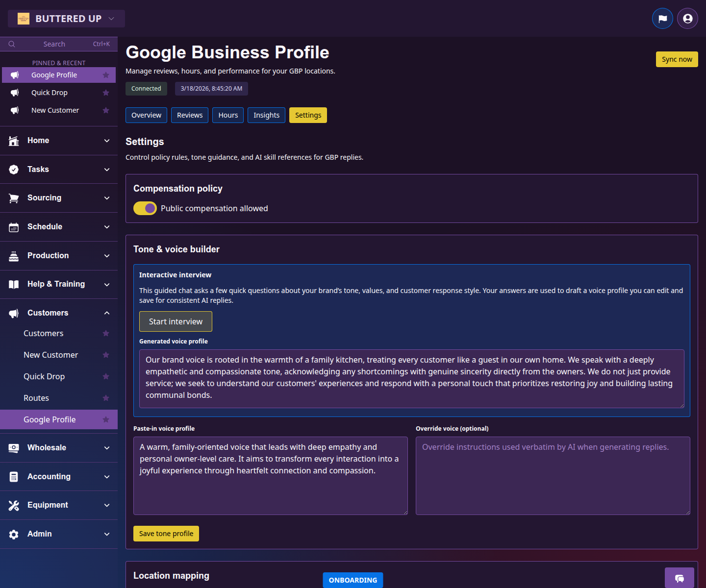
Task: Disable public compensation allowed
Action: [x=145, y=208]
